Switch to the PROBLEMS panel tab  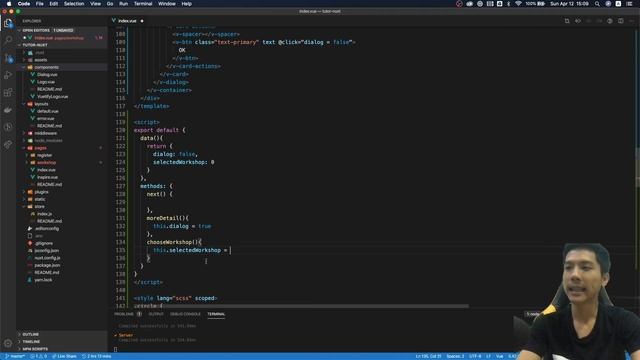point(124,314)
